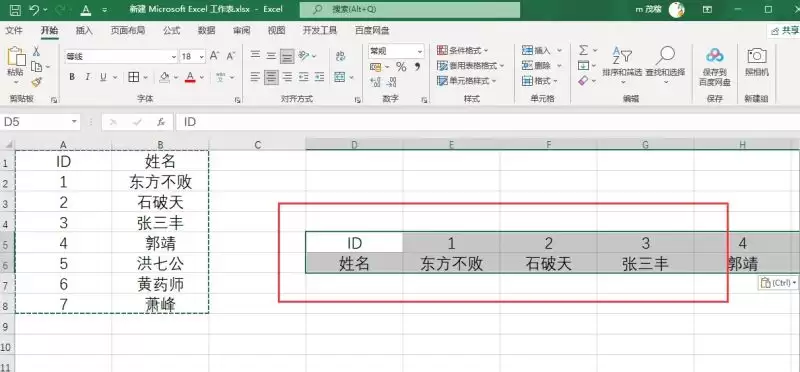Toggle middle vertical alignment
800x372 pixels.
click(x=271, y=56)
